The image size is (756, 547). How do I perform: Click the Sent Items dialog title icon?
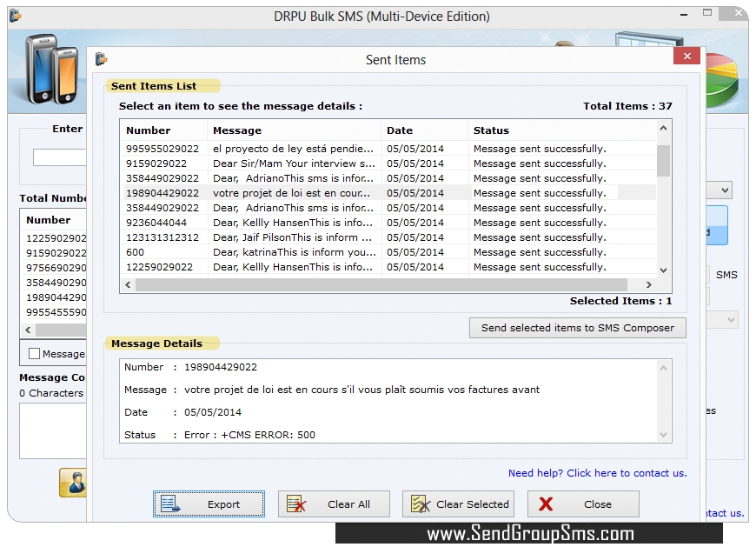coord(102,59)
